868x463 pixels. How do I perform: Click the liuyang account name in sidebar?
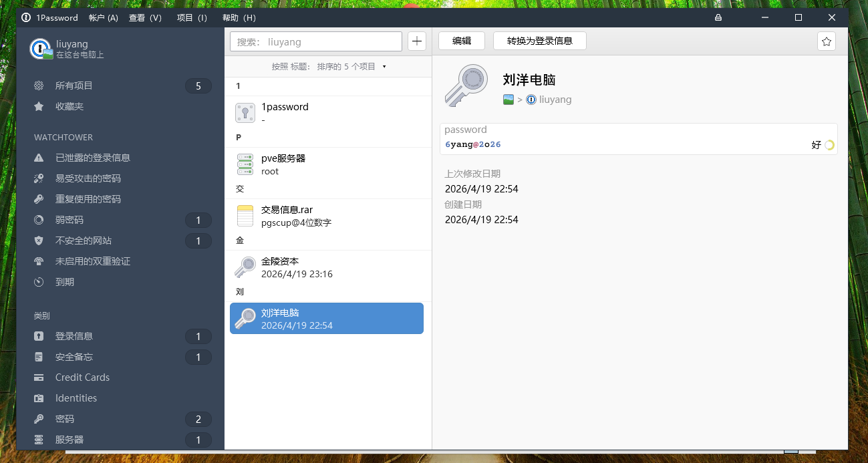[72, 44]
